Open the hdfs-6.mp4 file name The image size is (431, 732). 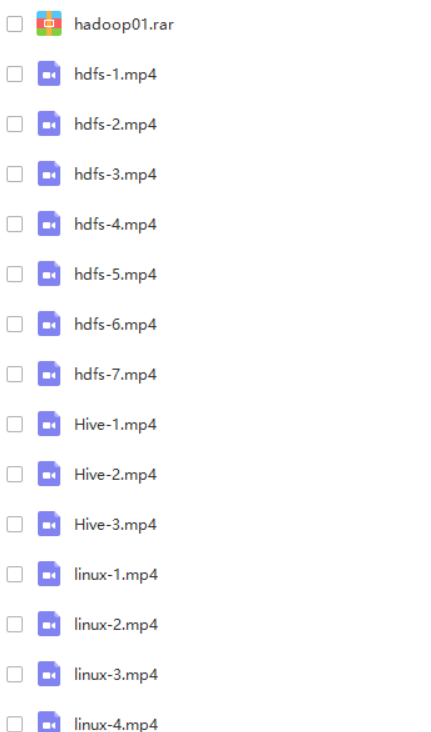point(115,324)
